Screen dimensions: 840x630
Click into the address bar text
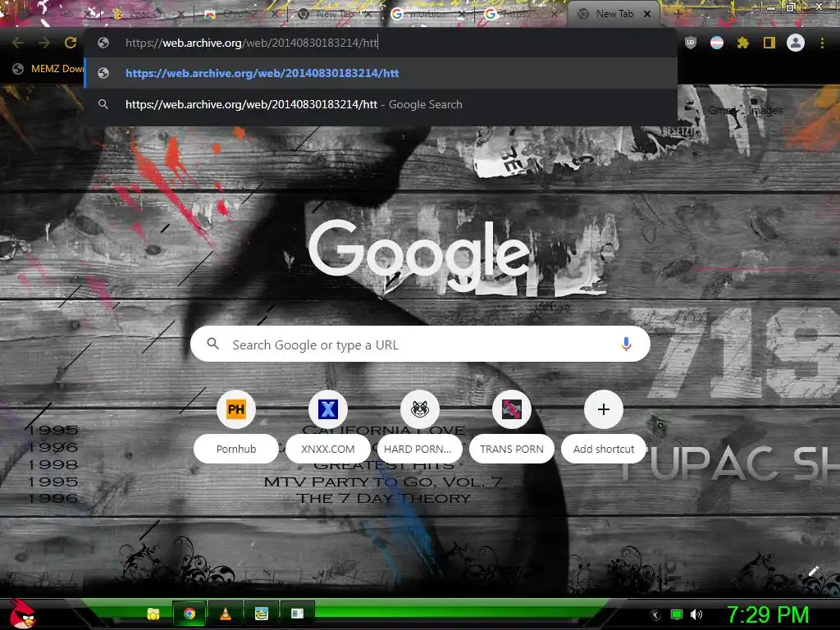pyautogui.click(x=252, y=43)
